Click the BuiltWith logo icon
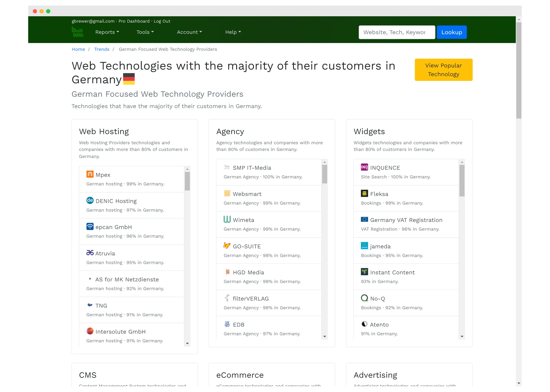 point(77,32)
